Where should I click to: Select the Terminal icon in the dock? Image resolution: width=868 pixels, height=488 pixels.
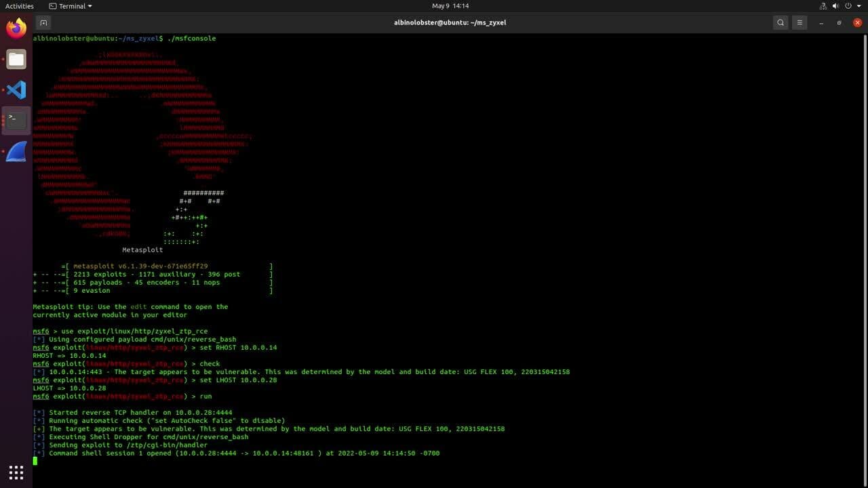point(16,120)
